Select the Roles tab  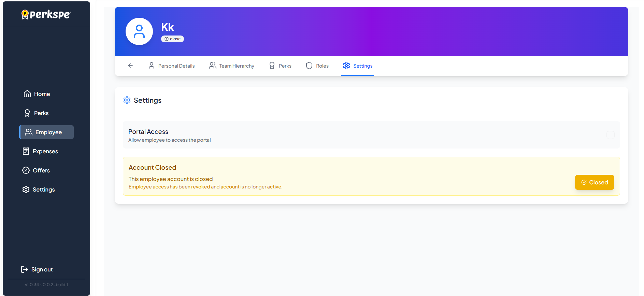click(317, 66)
